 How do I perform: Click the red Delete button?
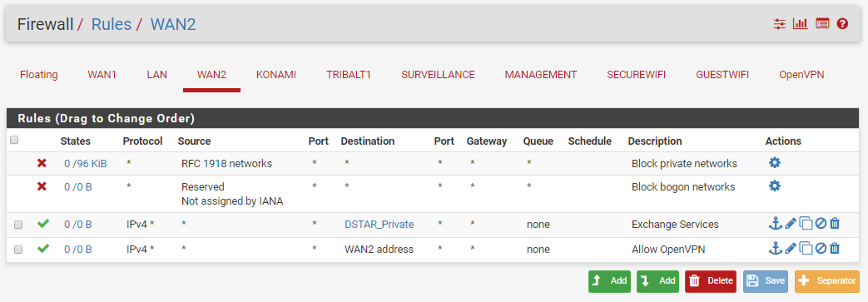[x=710, y=281]
